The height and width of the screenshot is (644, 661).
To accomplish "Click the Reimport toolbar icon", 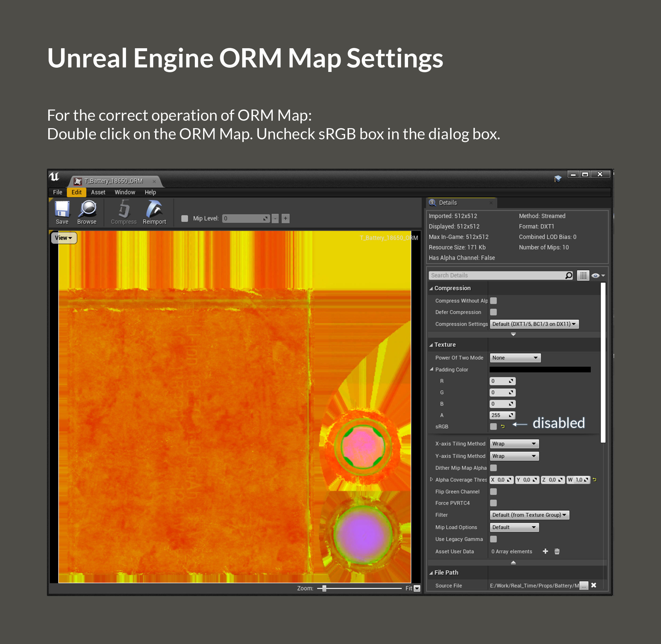I will [x=154, y=210].
